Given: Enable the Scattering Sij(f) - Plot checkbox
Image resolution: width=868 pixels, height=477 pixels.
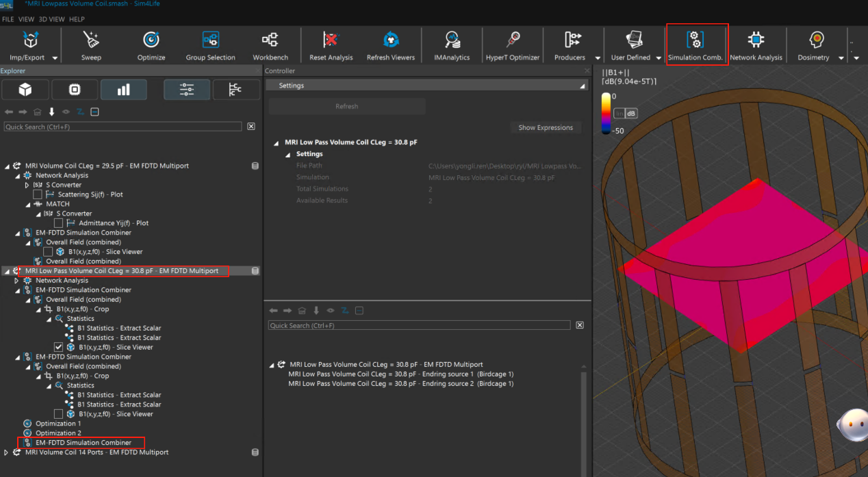Looking at the screenshot, I should (x=38, y=194).
